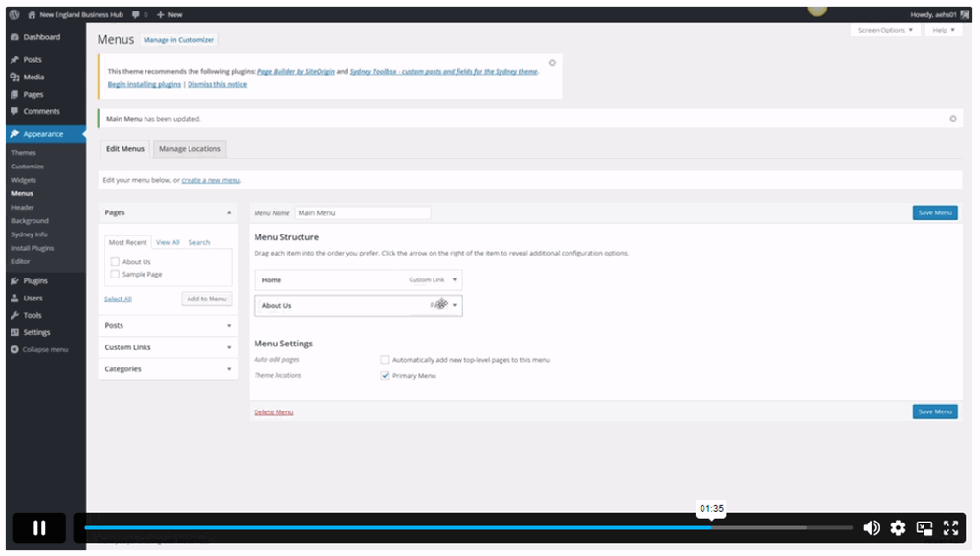
Task: Seek on the video progress bar
Action: pyautogui.click(x=469, y=528)
